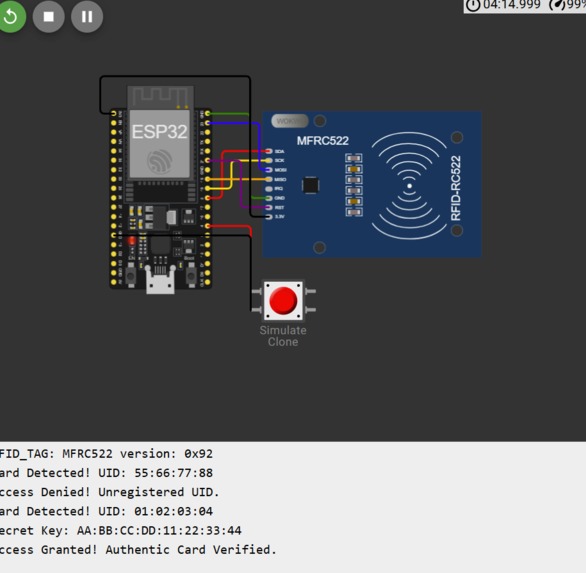Select the MFRC522 RFID reader board
This screenshot has height=573, width=586.
pyautogui.click(x=372, y=184)
